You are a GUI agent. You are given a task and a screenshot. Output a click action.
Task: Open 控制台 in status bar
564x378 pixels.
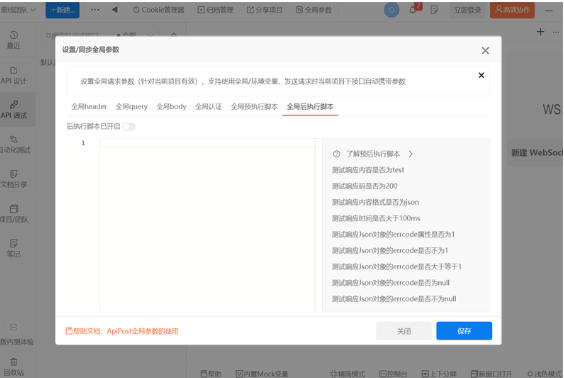(x=393, y=373)
